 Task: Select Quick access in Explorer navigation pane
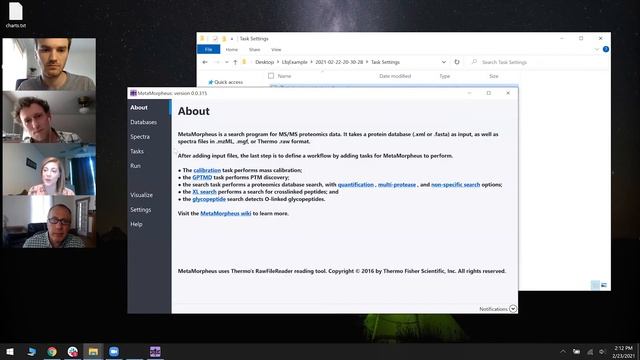tap(225, 82)
